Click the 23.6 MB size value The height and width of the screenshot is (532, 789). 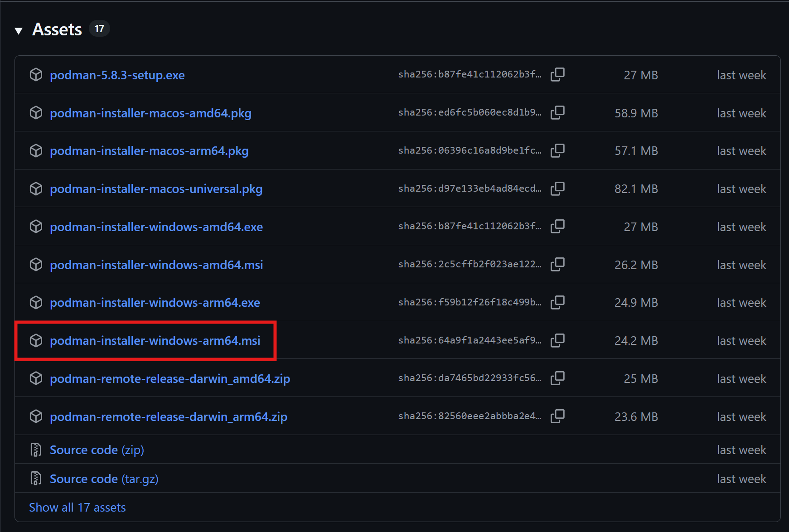click(x=636, y=417)
